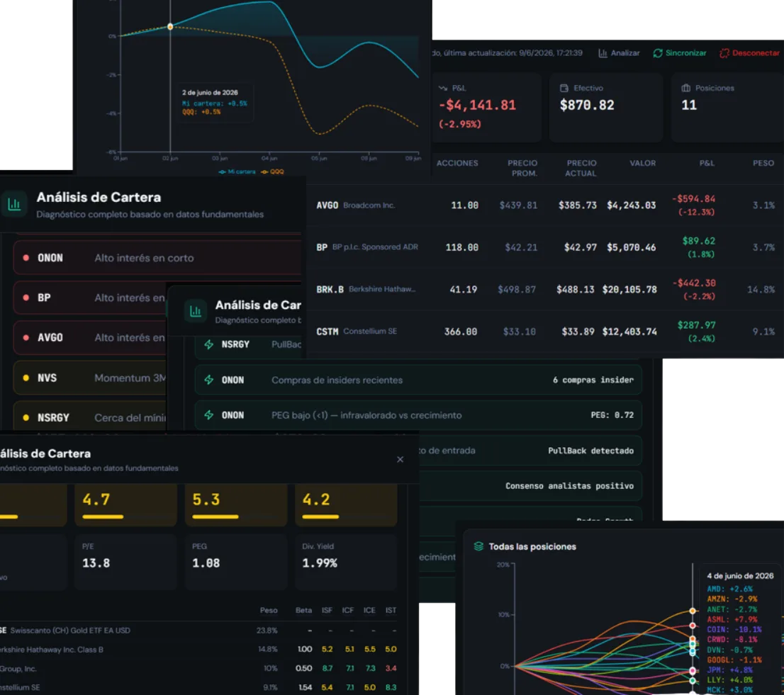Viewport: 784px width, 695px height.
Task: Click the chart icon in the truncated 'Análisis de Car' panel
Action: click(x=196, y=311)
